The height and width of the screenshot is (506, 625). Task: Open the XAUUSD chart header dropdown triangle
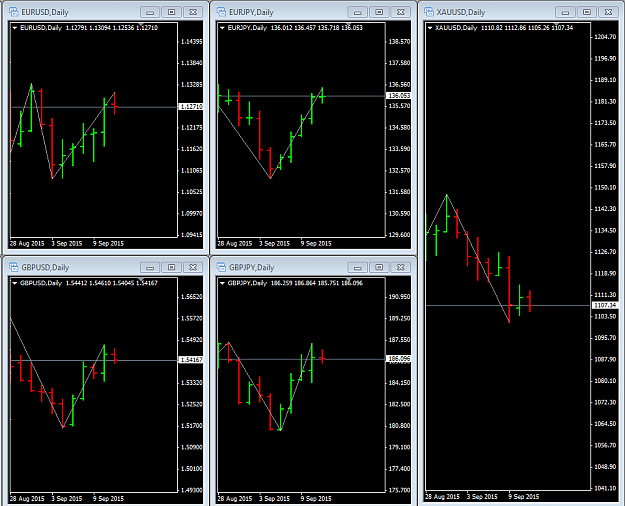(430, 28)
